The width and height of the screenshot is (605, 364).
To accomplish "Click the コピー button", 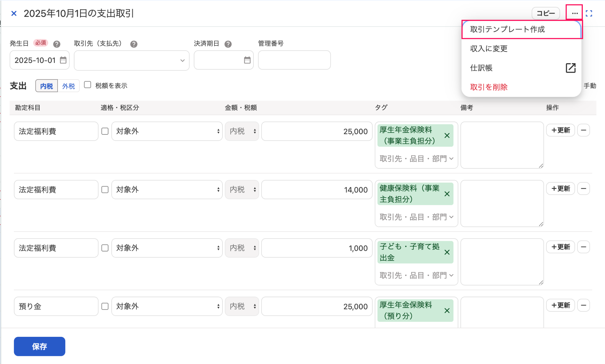I will [x=546, y=13].
